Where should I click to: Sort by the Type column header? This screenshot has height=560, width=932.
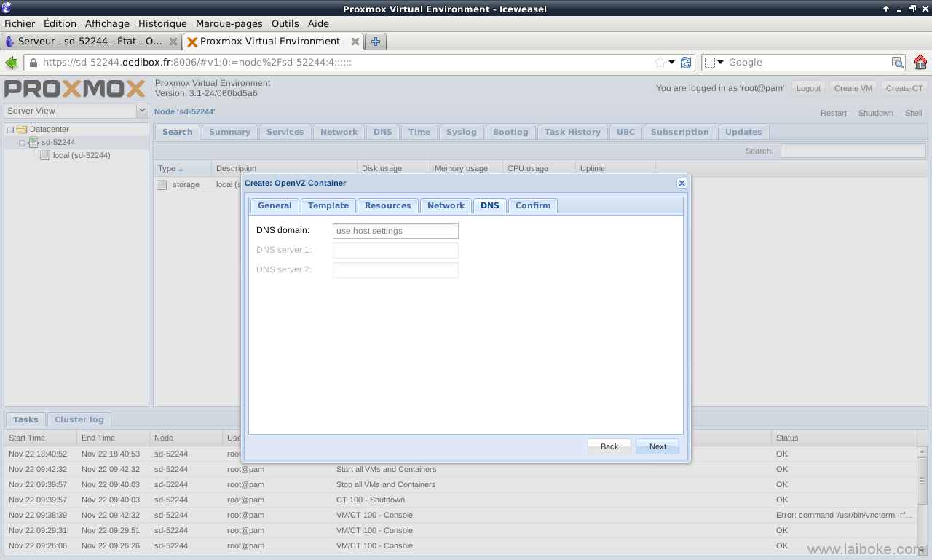[x=182, y=168]
